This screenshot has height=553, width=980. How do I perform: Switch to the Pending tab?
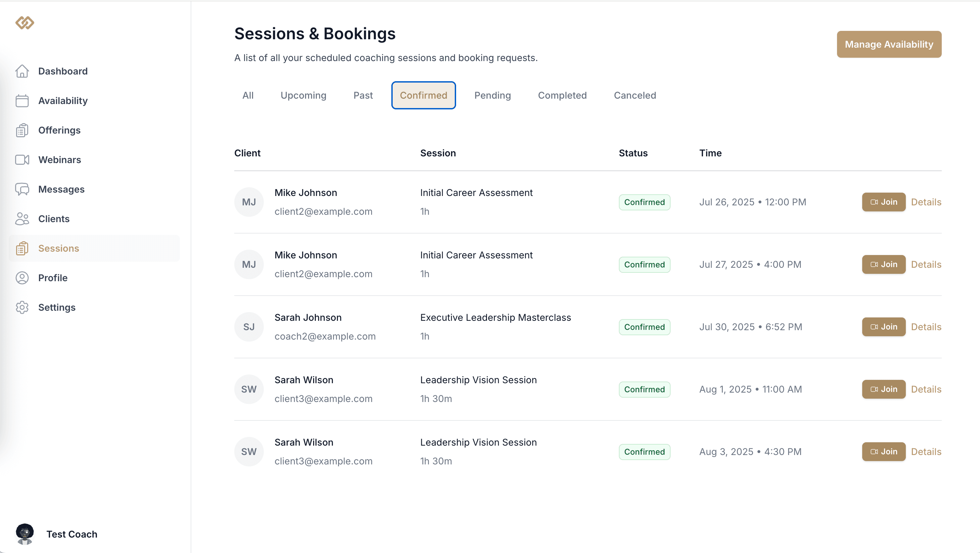(492, 95)
